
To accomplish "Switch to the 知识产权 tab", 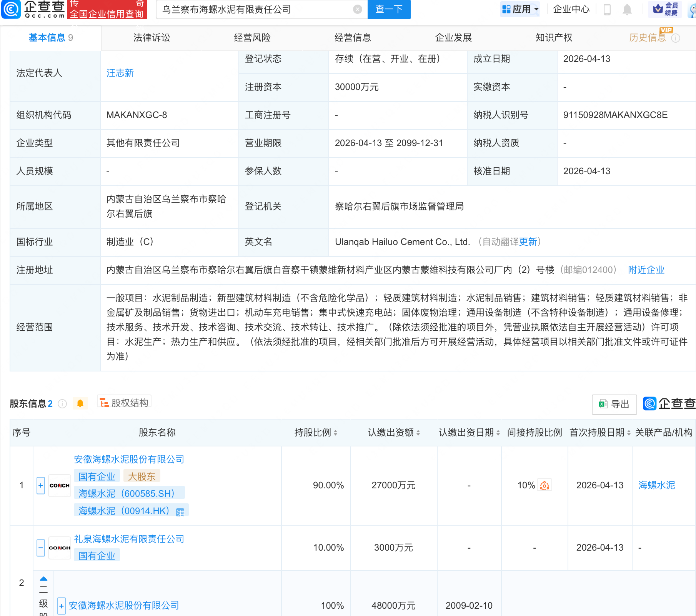I will (x=553, y=38).
